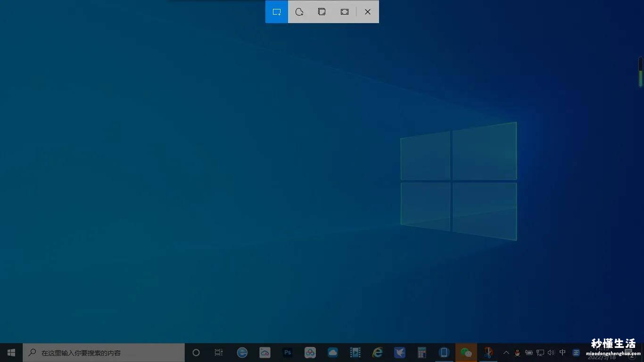Toggle the 中 input language indicator
The width and height of the screenshot is (644, 362).
point(562,353)
